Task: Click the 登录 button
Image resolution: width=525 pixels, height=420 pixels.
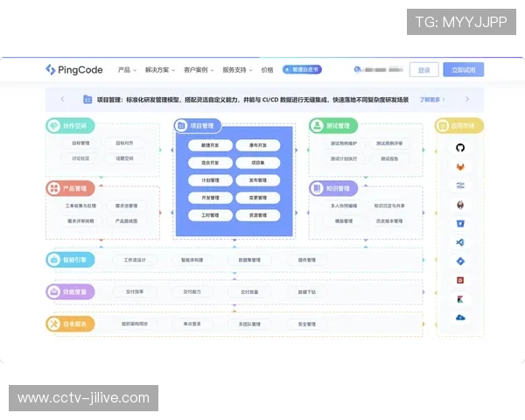Action: coord(423,70)
